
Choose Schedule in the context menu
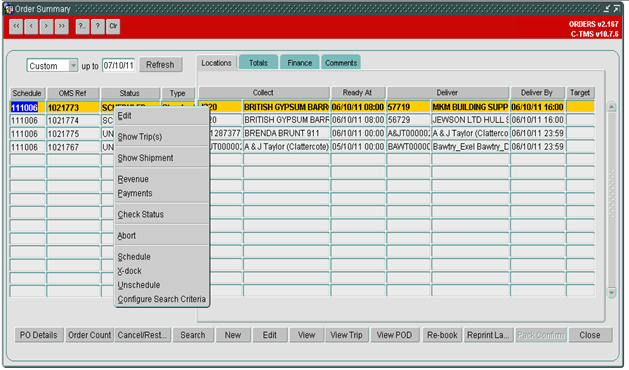(x=162, y=257)
